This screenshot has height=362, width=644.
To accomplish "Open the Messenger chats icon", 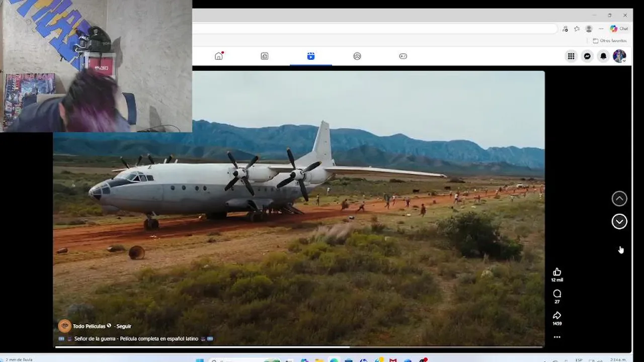I will click(587, 56).
